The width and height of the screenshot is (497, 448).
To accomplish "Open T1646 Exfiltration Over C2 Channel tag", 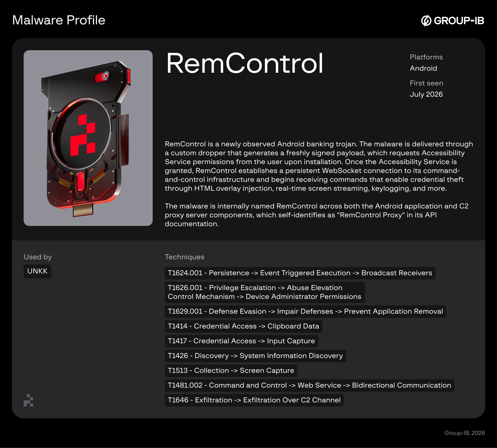I will pyautogui.click(x=254, y=400).
